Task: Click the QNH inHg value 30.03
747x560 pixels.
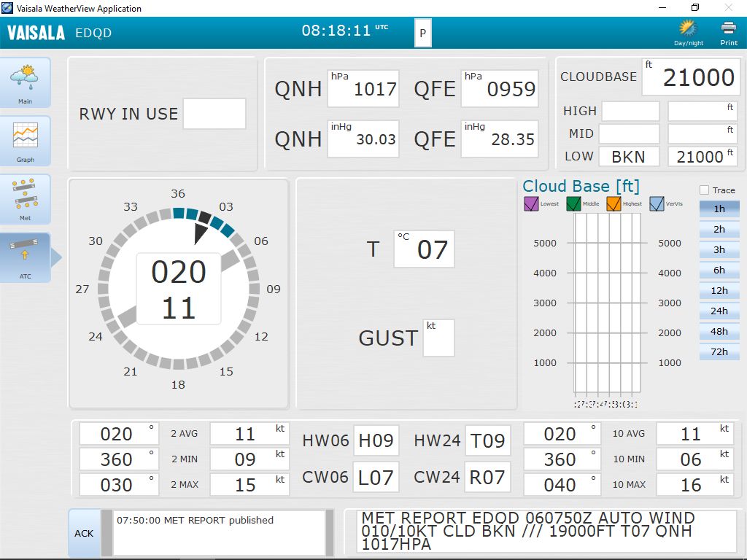Action: tap(363, 139)
